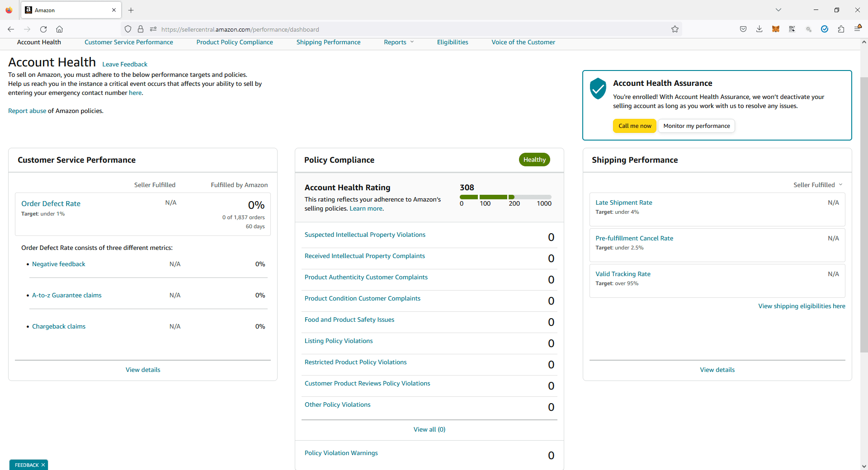The width and height of the screenshot is (868, 470).
Task: View details for Shipping Performance
Action: tap(717, 370)
